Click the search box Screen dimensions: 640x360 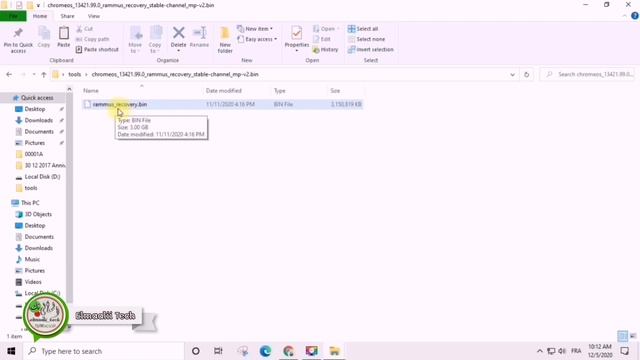click(587, 74)
